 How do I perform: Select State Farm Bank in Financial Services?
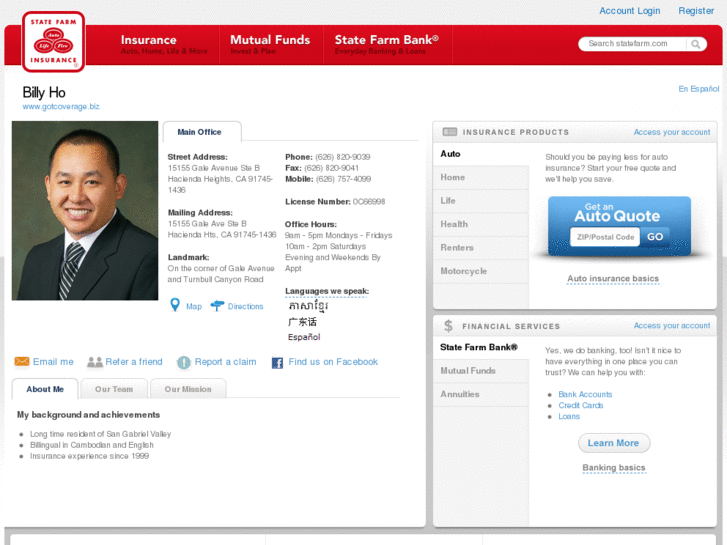(x=481, y=347)
